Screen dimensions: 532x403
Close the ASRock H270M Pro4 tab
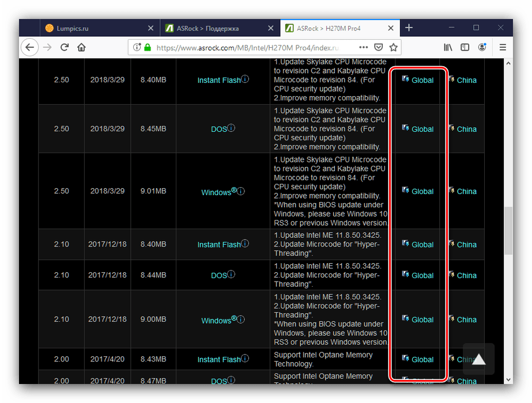[391, 28]
